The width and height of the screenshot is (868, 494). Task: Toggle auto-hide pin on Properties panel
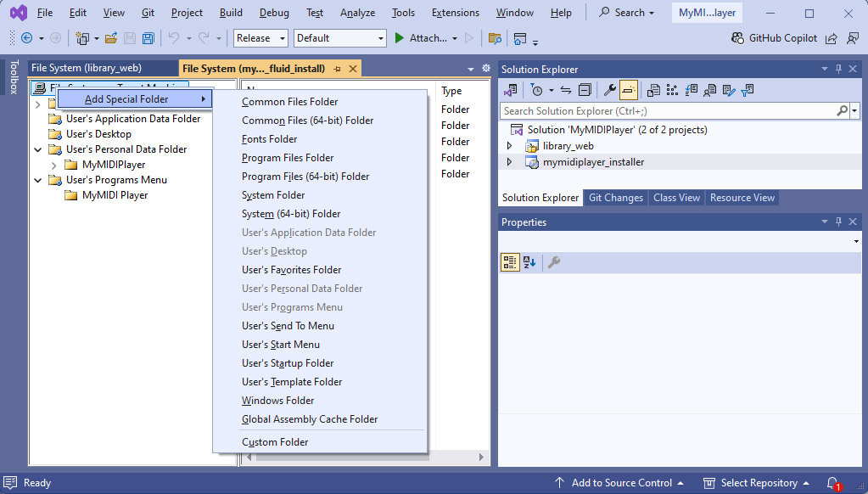pyautogui.click(x=838, y=222)
